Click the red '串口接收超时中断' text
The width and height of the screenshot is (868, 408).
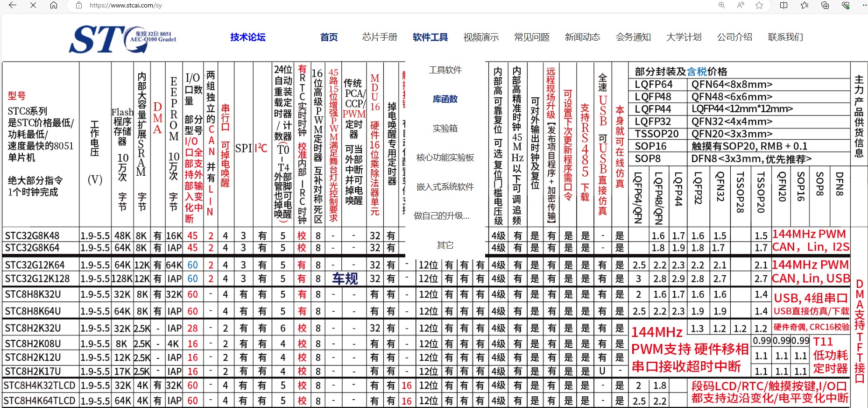pos(686,366)
